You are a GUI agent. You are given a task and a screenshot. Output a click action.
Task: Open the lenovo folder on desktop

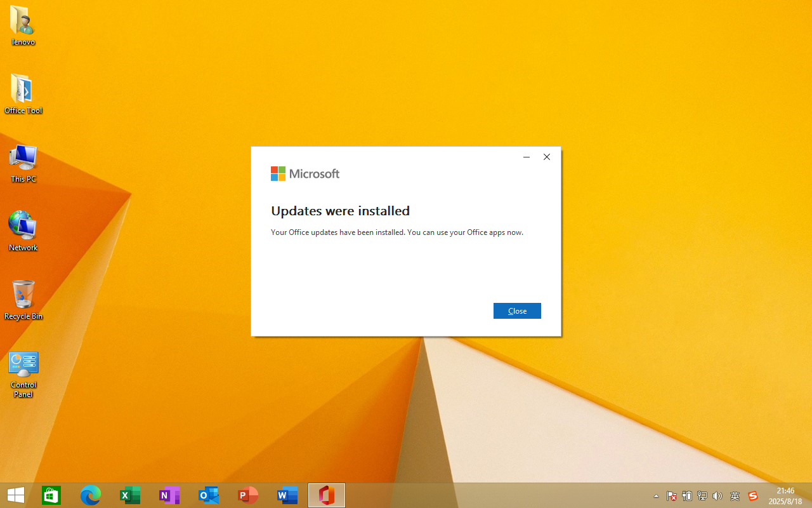tap(23, 25)
